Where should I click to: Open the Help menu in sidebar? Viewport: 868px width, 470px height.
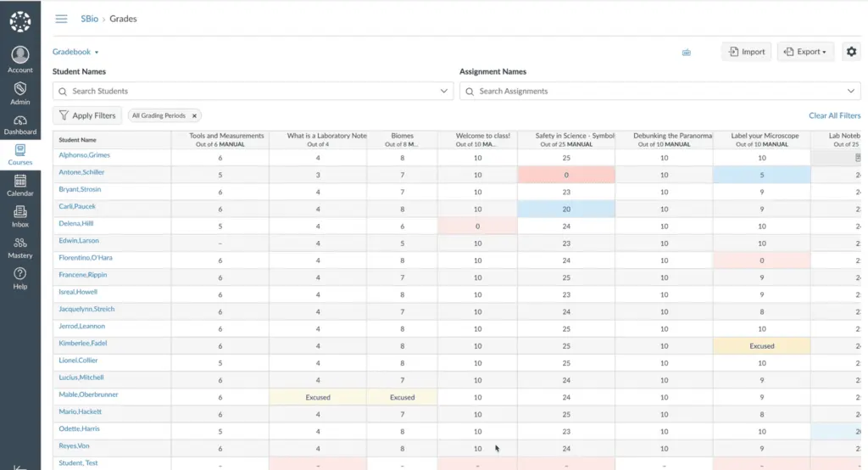20,279
